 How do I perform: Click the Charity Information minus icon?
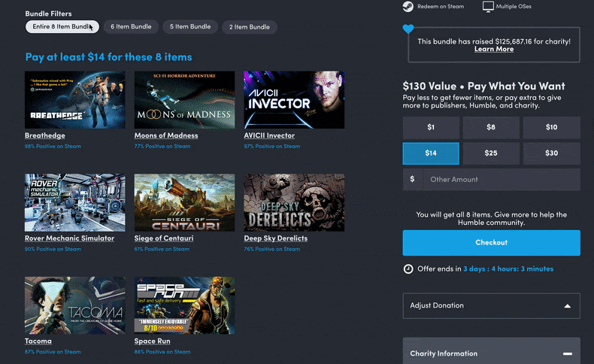pos(568,353)
